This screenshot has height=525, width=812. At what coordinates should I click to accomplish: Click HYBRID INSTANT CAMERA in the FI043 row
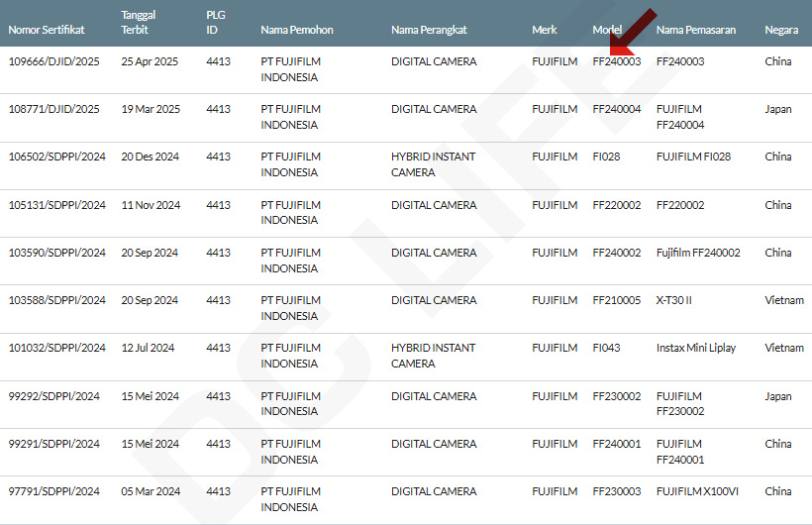pyautogui.click(x=433, y=356)
